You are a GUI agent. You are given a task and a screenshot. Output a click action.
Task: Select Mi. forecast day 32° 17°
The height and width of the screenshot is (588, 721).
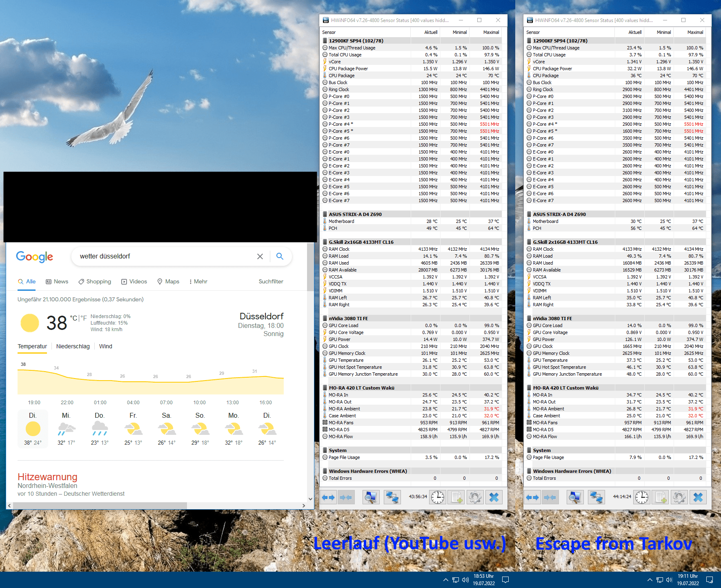click(x=66, y=429)
